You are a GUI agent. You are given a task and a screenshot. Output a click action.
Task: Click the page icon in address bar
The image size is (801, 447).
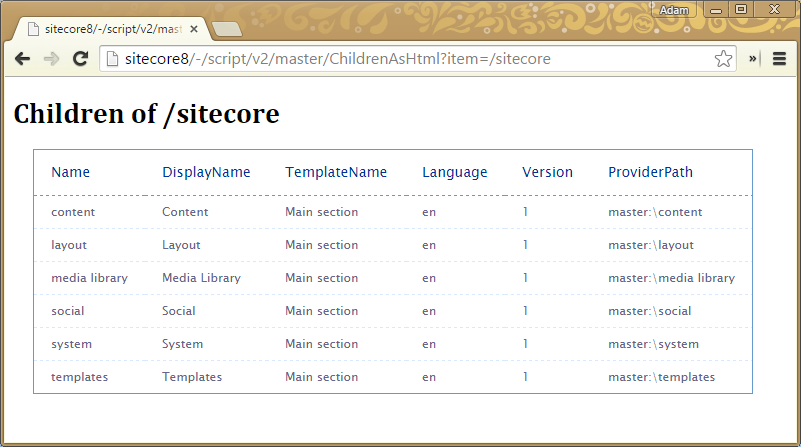[113, 59]
